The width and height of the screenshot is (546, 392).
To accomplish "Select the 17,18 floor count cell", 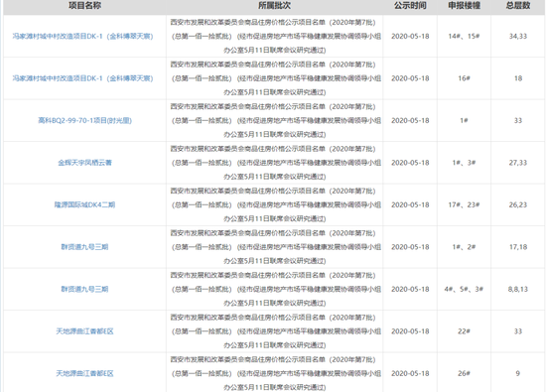I will tap(518, 247).
